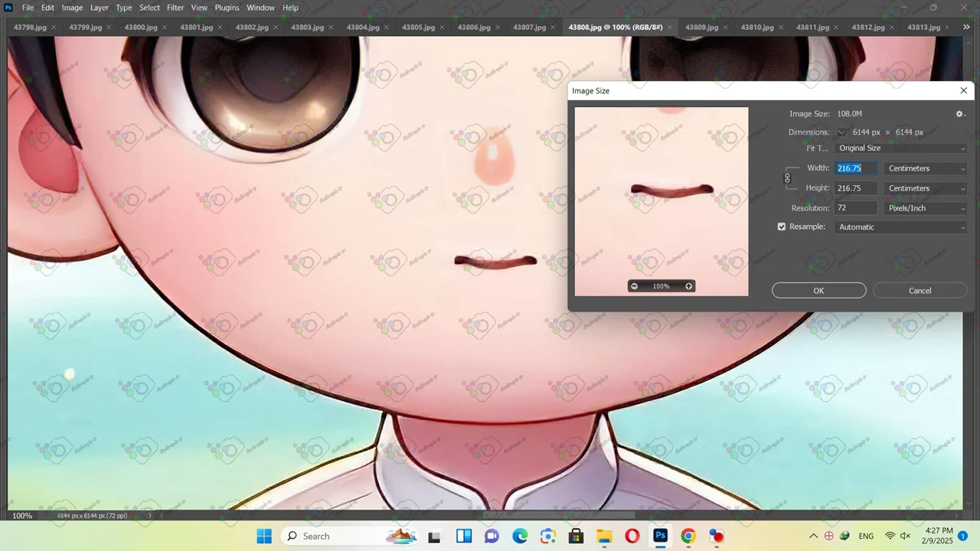This screenshot has width=980, height=551.
Task: Click the Opera browser taskbar icon
Action: tap(632, 536)
